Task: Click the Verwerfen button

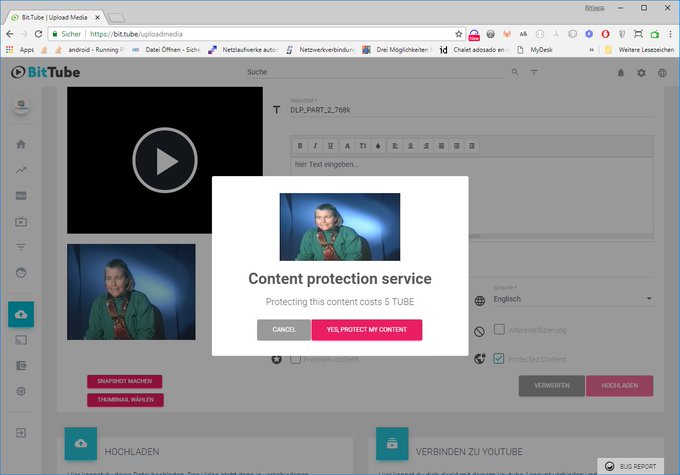Action: pyautogui.click(x=552, y=386)
